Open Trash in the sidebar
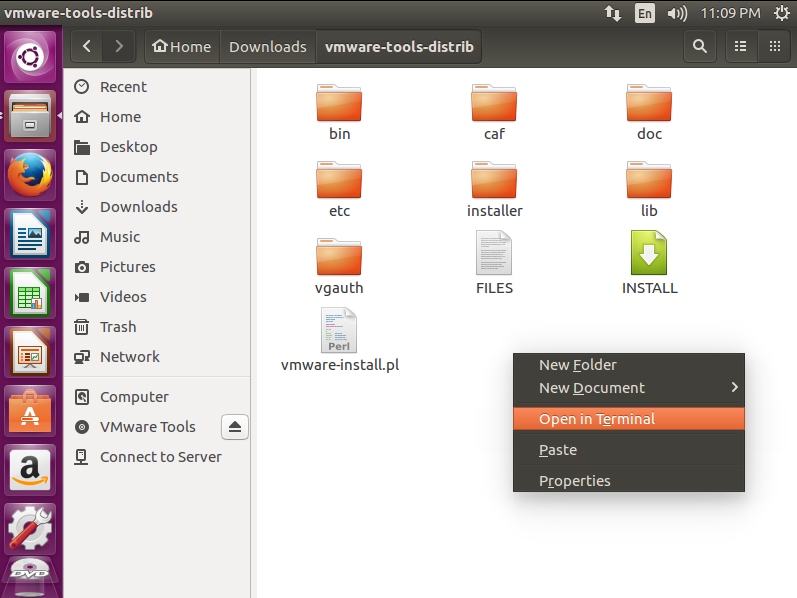 [117, 327]
